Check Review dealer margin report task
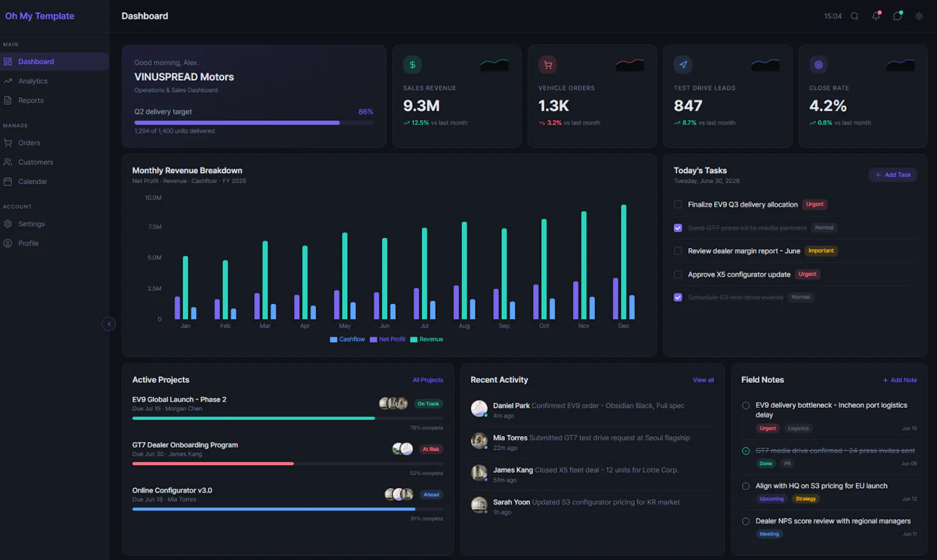The height and width of the screenshot is (560, 937). (678, 251)
